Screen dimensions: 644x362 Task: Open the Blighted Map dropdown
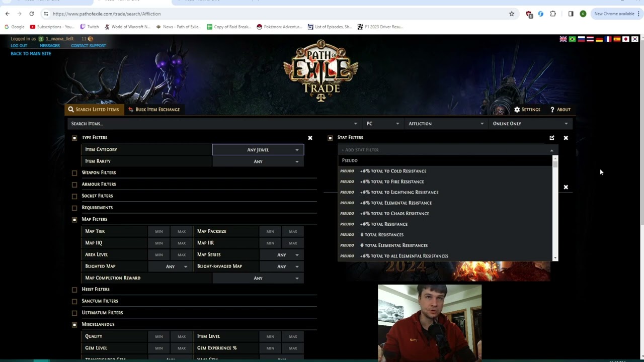(170, 266)
